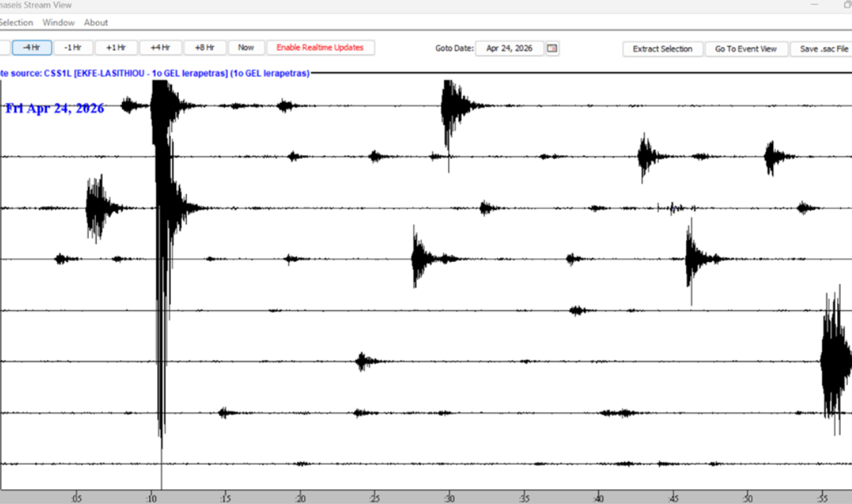
Task: Click the -4 Hr navigation button
Action: (x=31, y=48)
